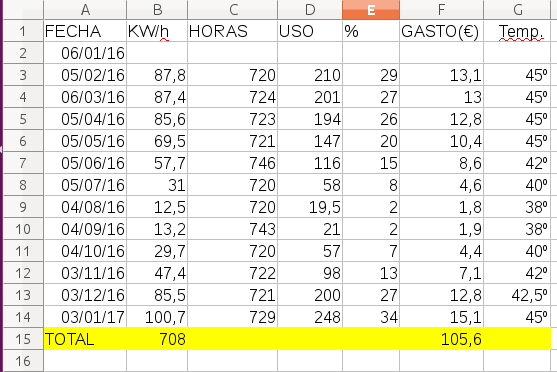The height and width of the screenshot is (372, 557).
Task: Select total gasto cell showing 105,6
Action: click(x=442, y=339)
